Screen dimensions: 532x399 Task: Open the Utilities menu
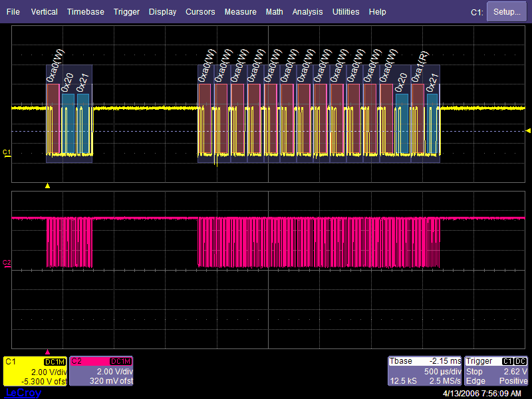tap(346, 12)
